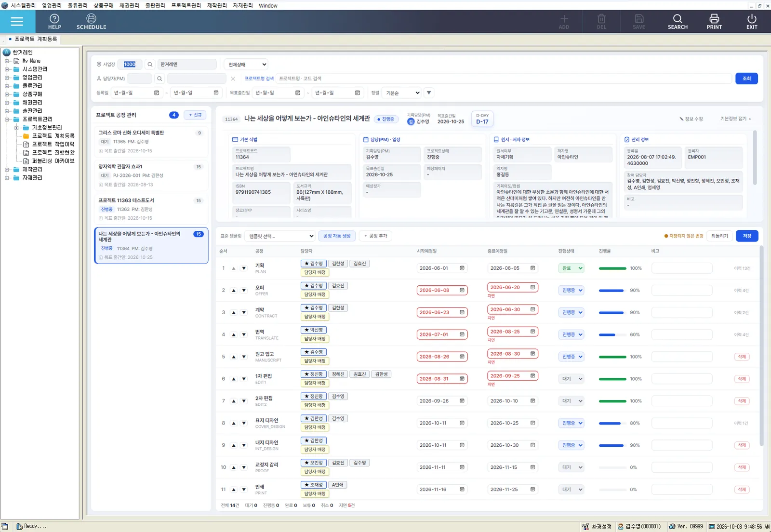Screen dimensions: 771x532
Task: Expand the 제작관리 tree node
Action: 7,170
